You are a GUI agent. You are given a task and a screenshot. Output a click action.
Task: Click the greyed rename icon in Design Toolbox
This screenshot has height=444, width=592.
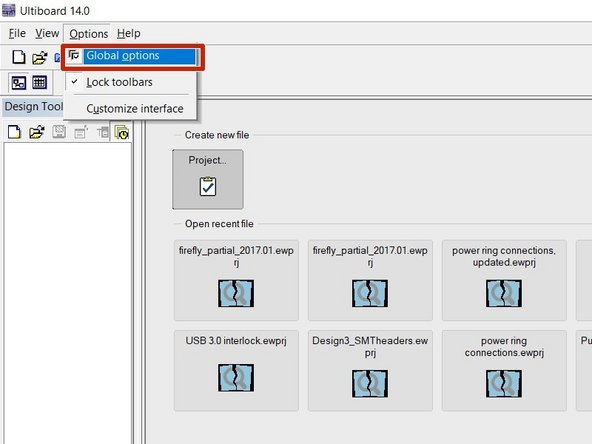pos(102,132)
